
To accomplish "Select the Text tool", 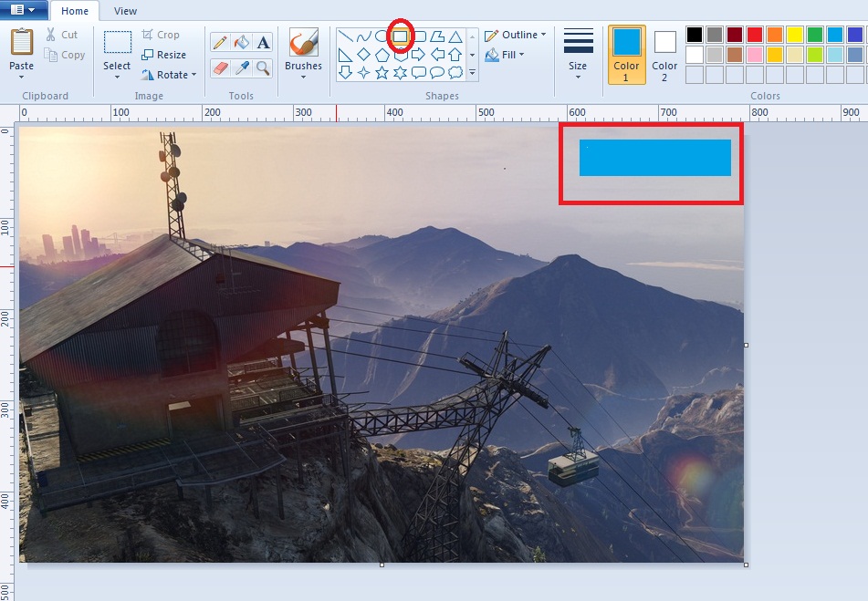I will 263,42.
